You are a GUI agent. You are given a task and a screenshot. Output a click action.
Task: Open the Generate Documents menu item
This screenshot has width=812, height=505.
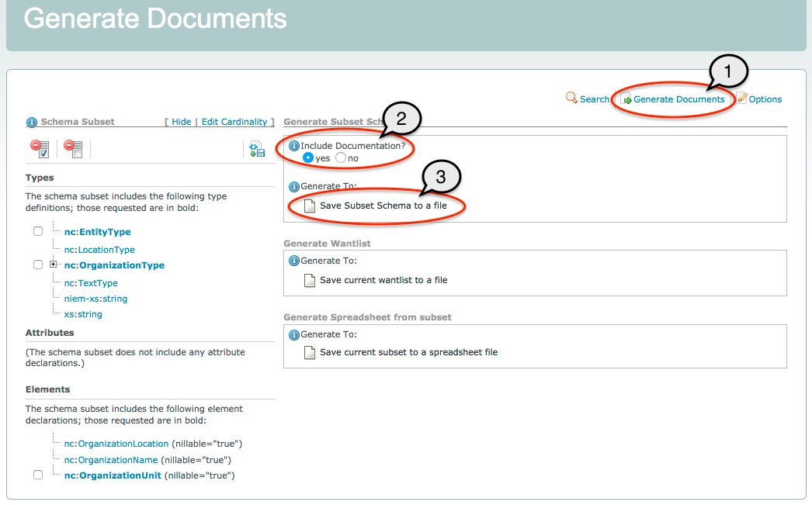[x=678, y=99]
